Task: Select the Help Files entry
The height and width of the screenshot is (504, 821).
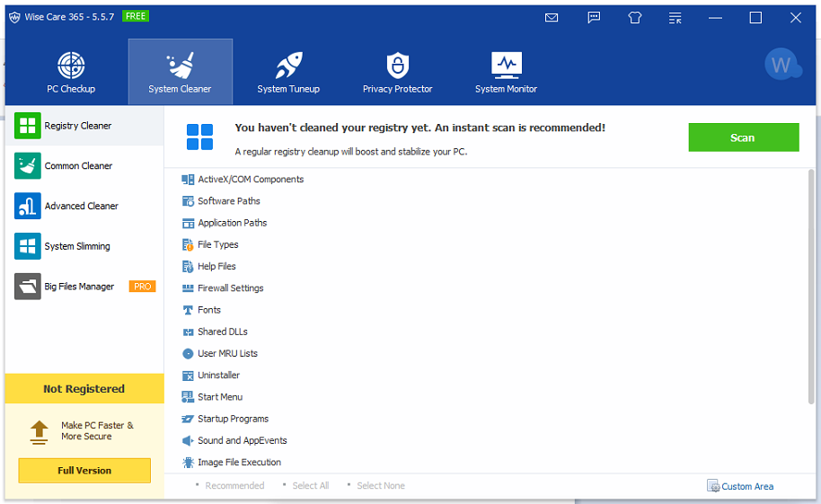Action: (x=216, y=266)
